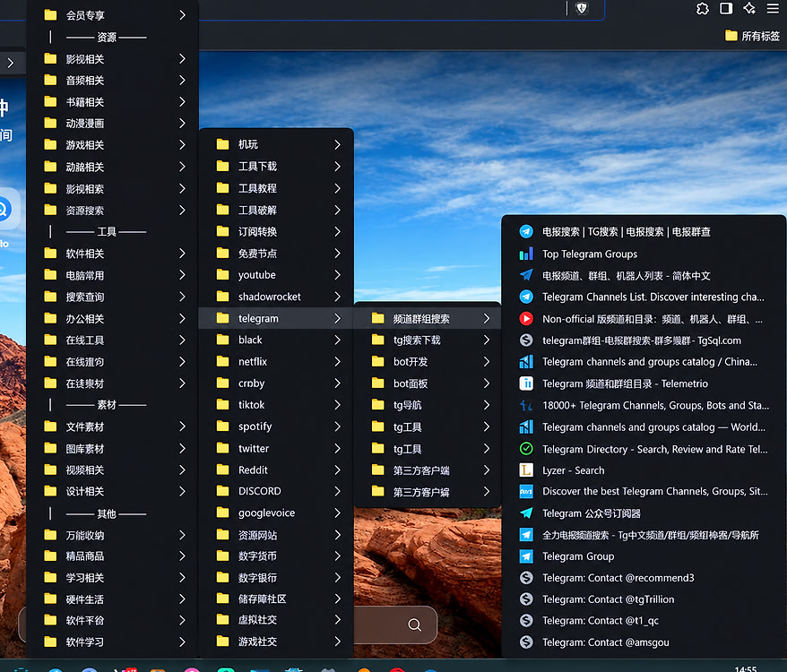The image size is (787, 672).
Task: Open the browser extensions puzzle icon
Action: click(703, 9)
